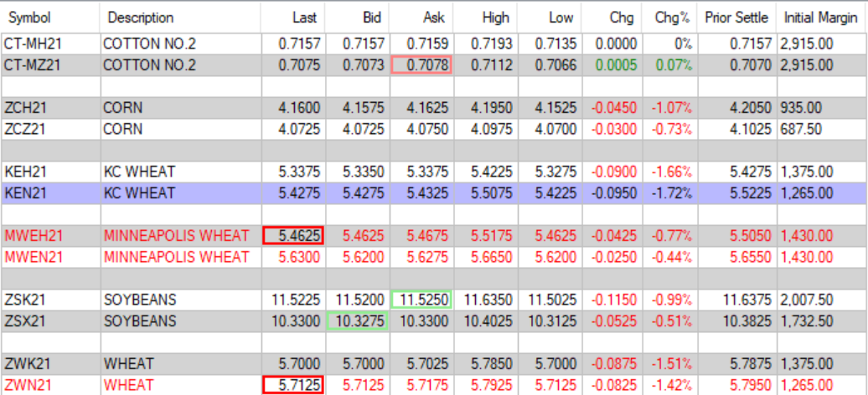Click Prior Settle 5.6550 for MWEN21
868x395 pixels.
coord(737,257)
